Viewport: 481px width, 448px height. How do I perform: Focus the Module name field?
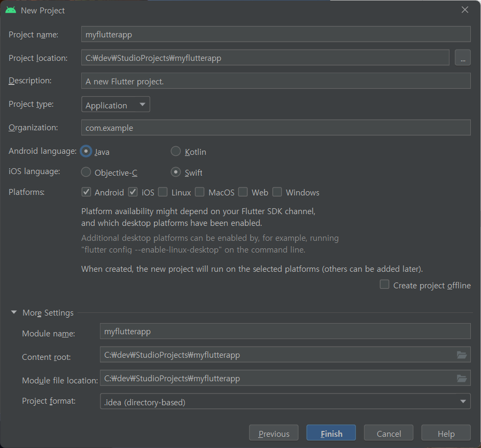[285, 331]
